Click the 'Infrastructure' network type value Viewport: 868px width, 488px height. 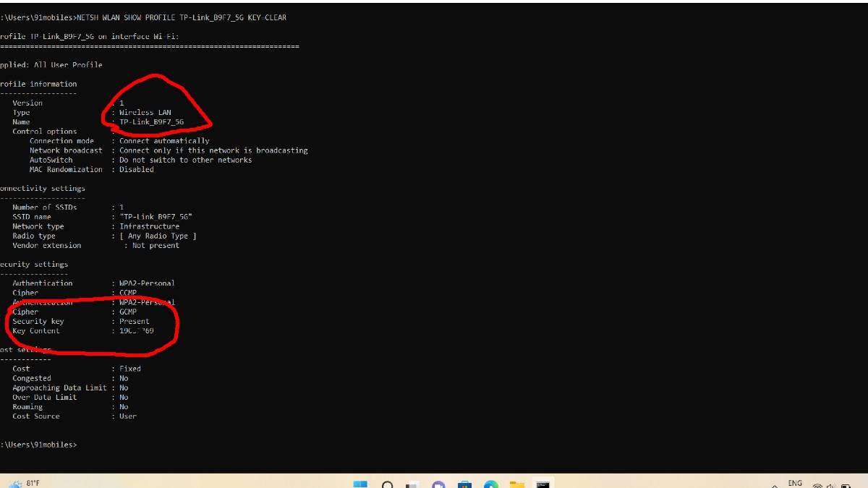[149, 226]
